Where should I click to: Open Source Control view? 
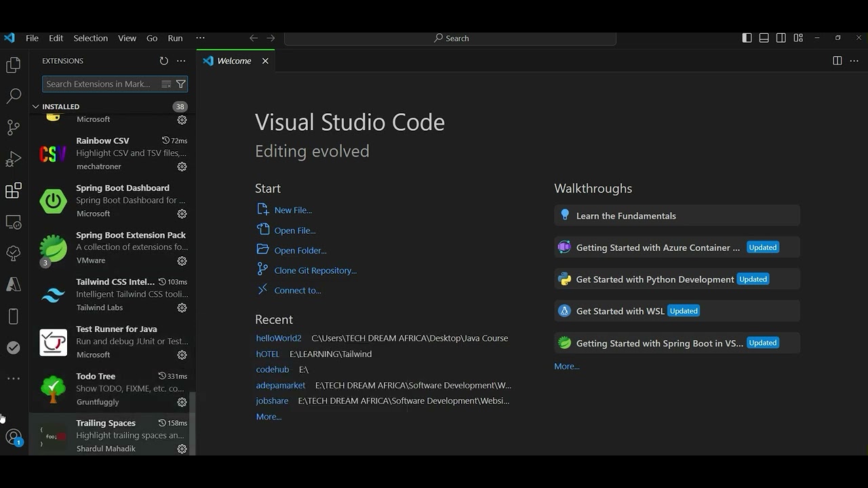[14, 127]
